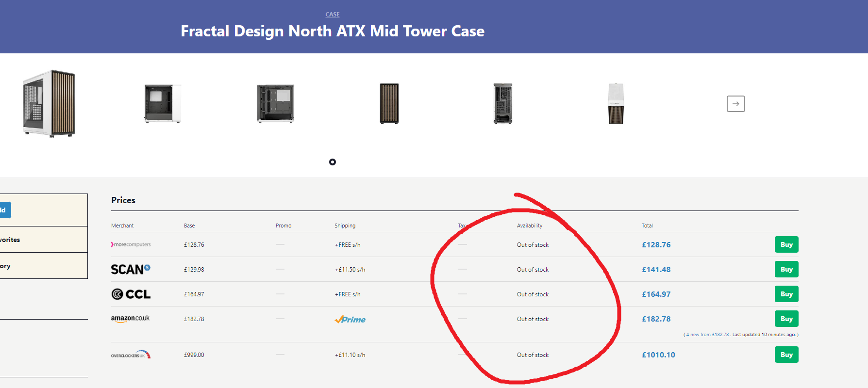
Task: Click the carousel page indicator dot
Action: click(x=333, y=162)
